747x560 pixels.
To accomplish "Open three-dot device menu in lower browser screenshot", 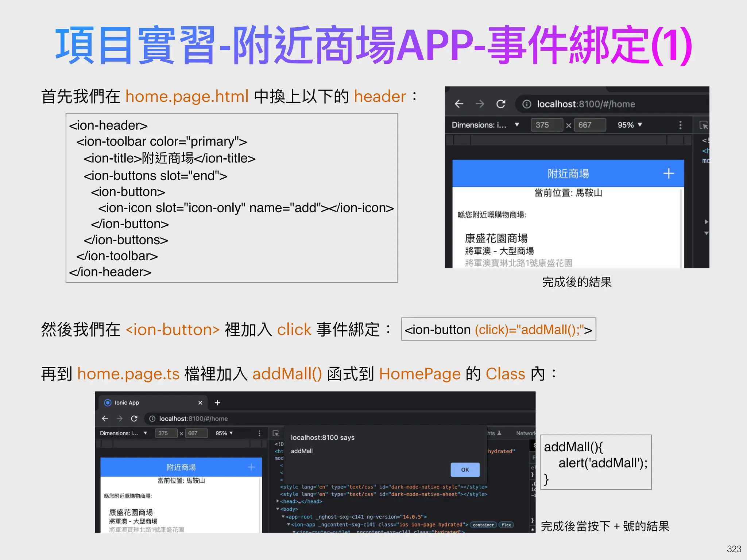I will click(259, 433).
